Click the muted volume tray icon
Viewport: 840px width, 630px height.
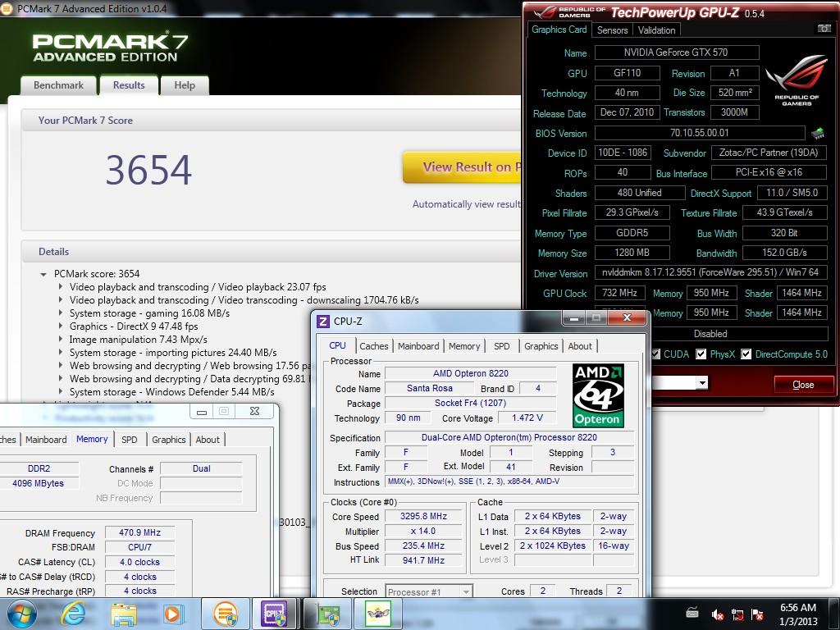click(717, 614)
